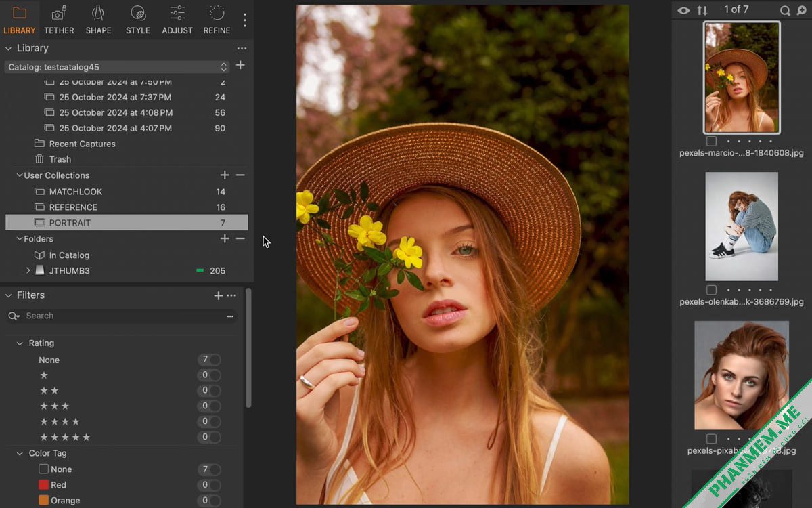Open the STYLE tool tab

(138, 20)
